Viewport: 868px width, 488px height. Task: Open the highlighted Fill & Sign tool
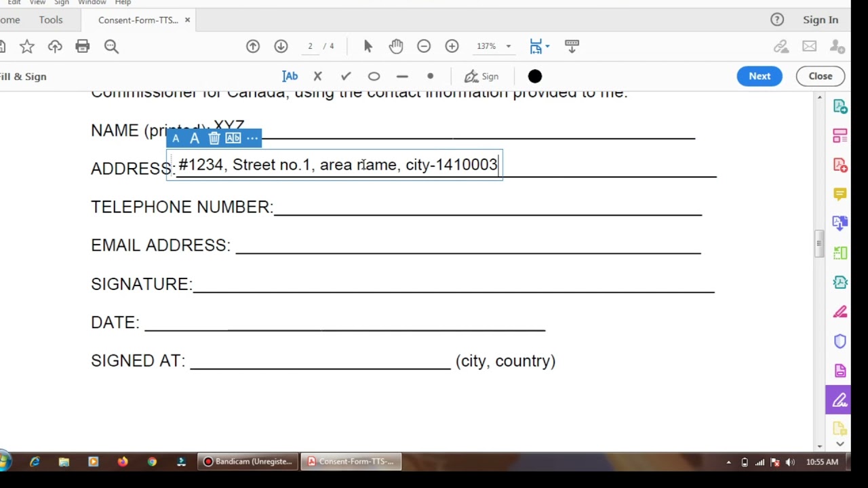click(x=840, y=400)
